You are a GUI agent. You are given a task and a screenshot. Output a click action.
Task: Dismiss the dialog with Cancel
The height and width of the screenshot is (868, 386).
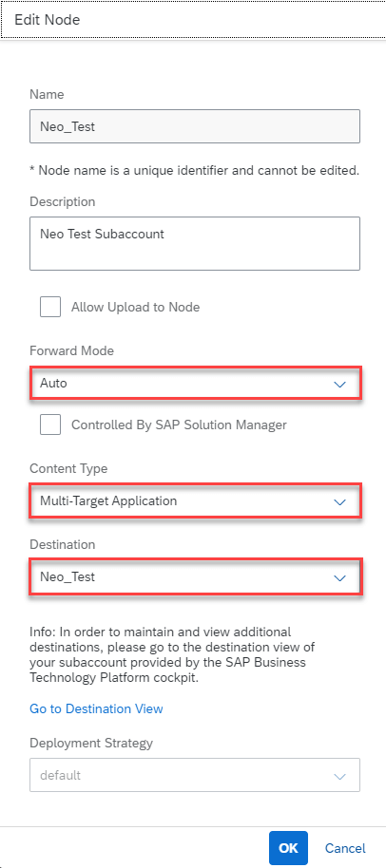click(345, 848)
